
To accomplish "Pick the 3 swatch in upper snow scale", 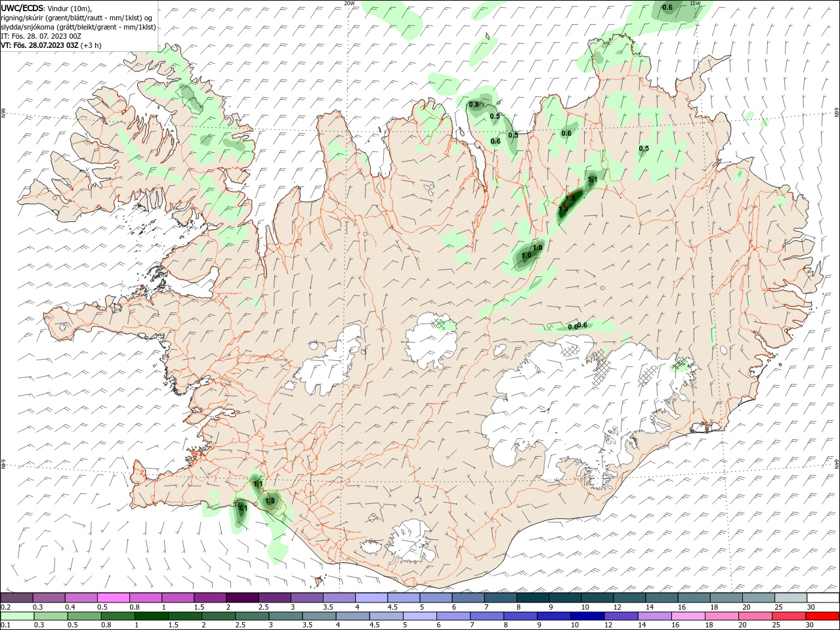I will 306,598.
